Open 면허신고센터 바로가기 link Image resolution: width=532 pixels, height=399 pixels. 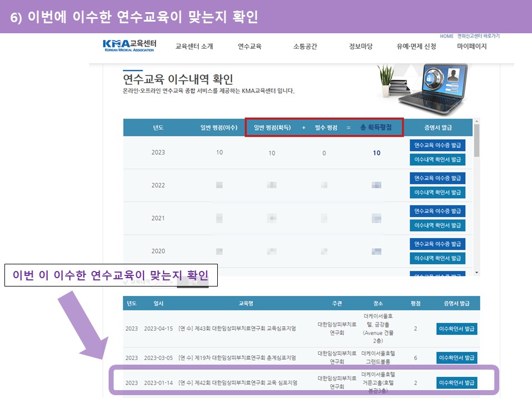pos(478,36)
